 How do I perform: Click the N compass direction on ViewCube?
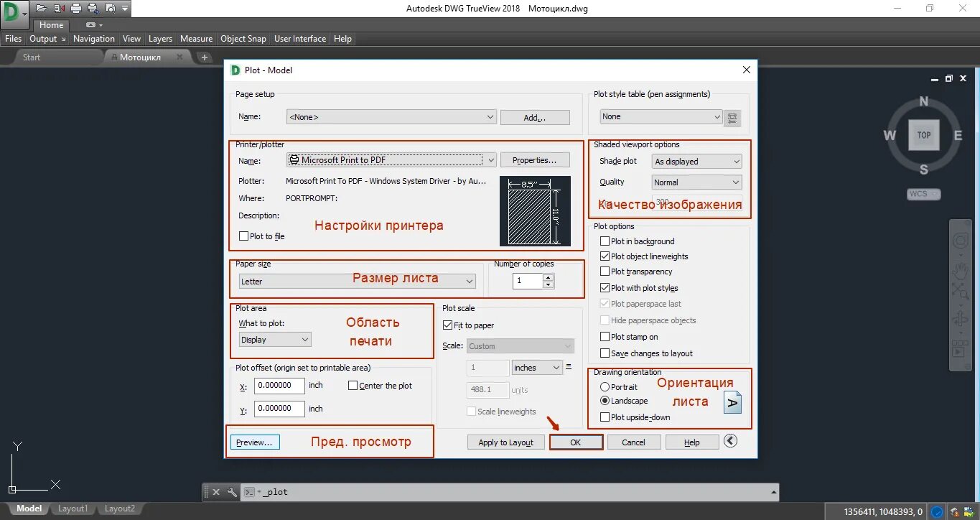click(924, 101)
